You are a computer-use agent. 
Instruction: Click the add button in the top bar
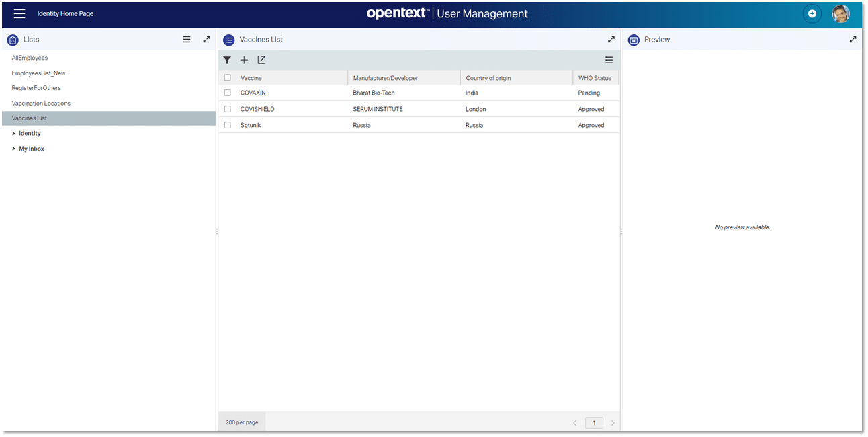pyautogui.click(x=812, y=13)
